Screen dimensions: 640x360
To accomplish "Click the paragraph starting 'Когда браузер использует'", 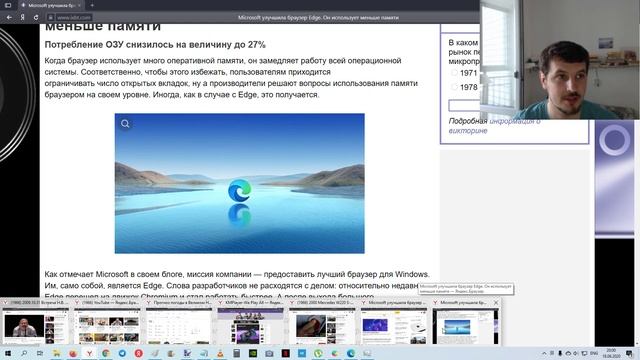I will (x=231, y=78).
